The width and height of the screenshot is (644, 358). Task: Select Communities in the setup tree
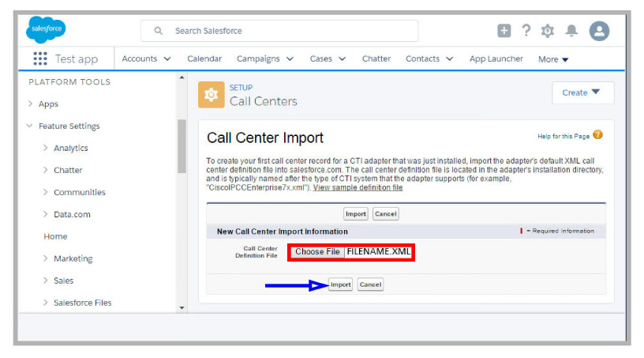[80, 192]
